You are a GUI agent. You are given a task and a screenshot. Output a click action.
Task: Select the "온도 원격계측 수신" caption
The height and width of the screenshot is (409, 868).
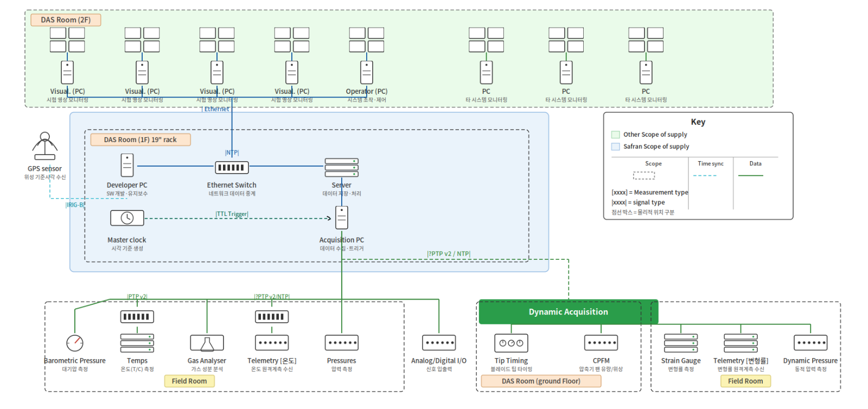point(272,369)
